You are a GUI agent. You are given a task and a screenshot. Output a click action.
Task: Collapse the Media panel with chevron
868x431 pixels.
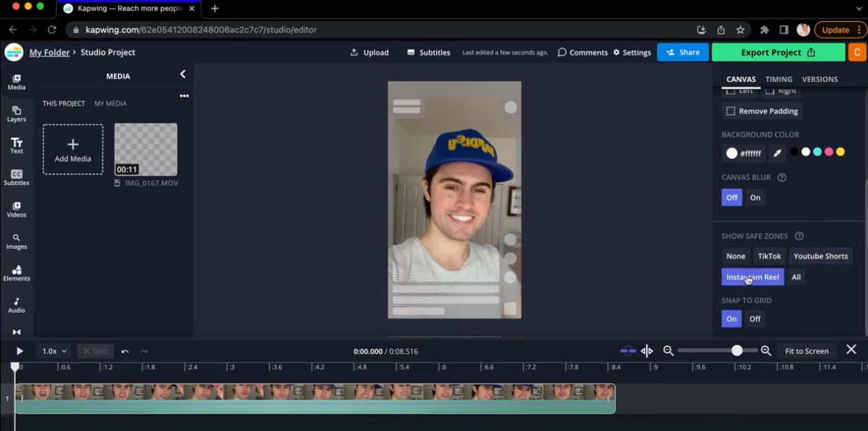click(183, 74)
